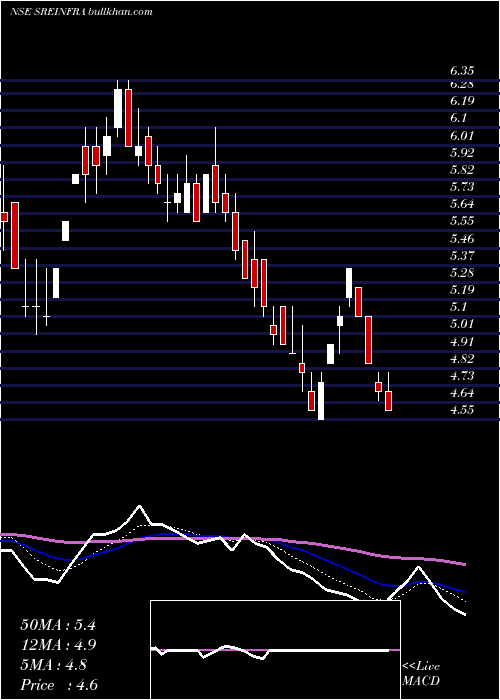Click the 5.46 price axis label
This screenshot has height=700, width=500.
pyautogui.click(x=462, y=238)
